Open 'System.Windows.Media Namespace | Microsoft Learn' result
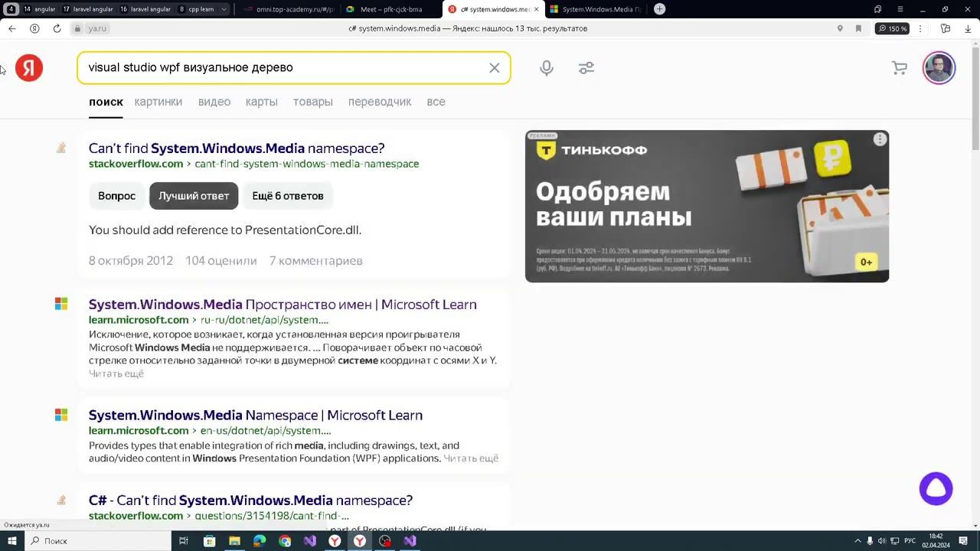The width and height of the screenshot is (980, 551). [256, 416]
